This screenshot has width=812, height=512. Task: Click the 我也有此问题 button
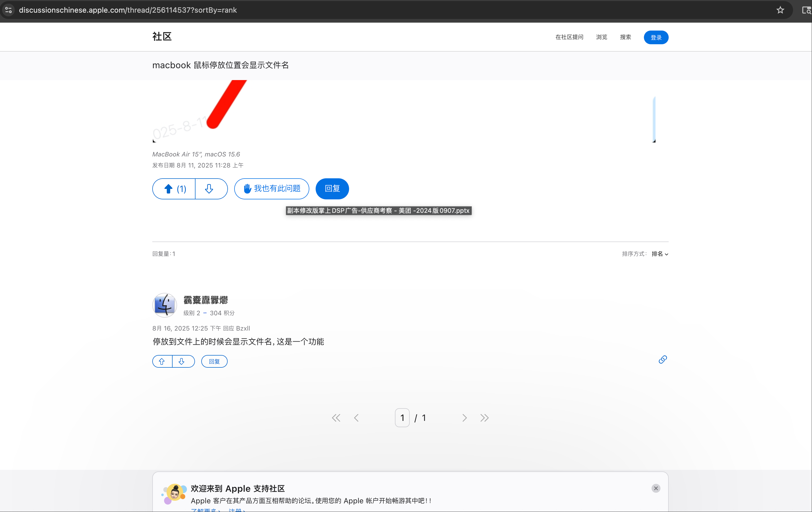[271, 189]
